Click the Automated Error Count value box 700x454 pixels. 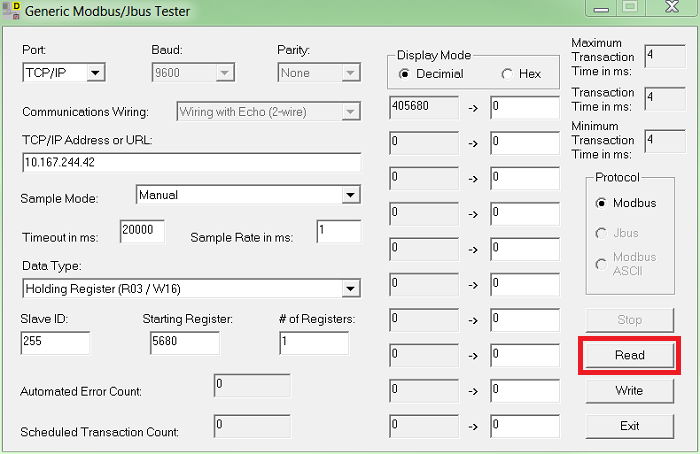[x=252, y=386]
